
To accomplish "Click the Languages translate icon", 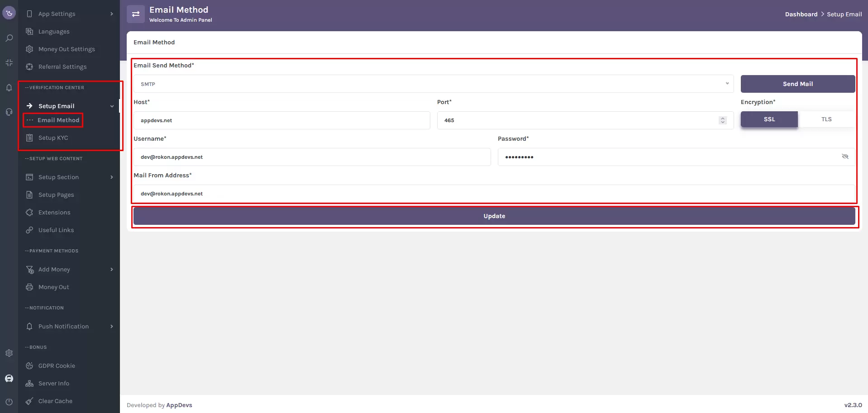I will 29,31.
